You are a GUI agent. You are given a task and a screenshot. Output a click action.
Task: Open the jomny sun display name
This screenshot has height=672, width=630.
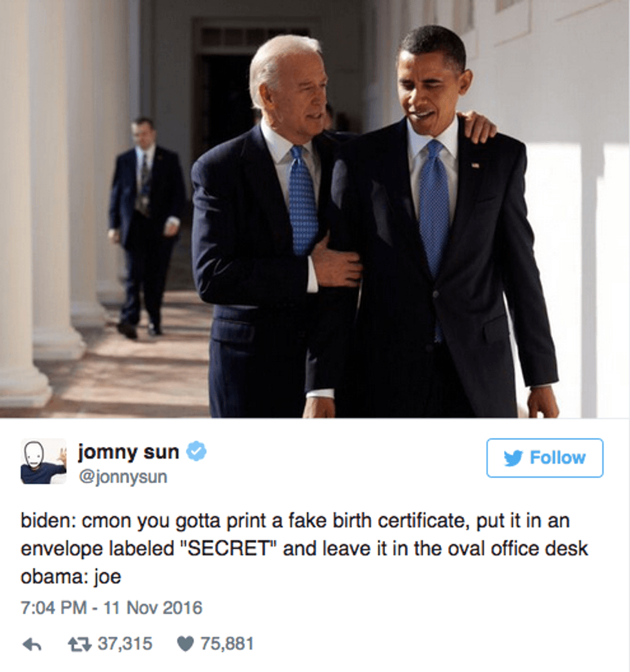[x=128, y=452]
